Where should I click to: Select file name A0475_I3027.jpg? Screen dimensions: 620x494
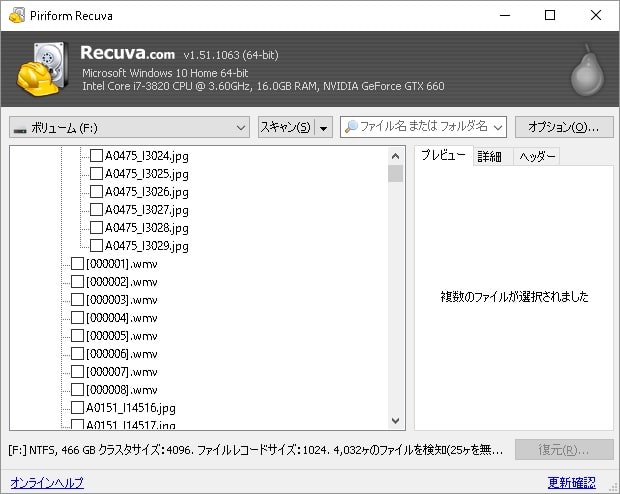coord(147,210)
